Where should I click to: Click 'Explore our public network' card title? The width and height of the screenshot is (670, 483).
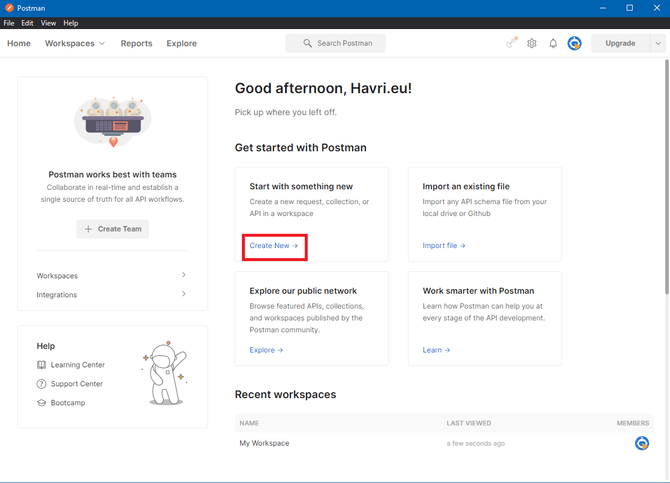pos(303,291)
